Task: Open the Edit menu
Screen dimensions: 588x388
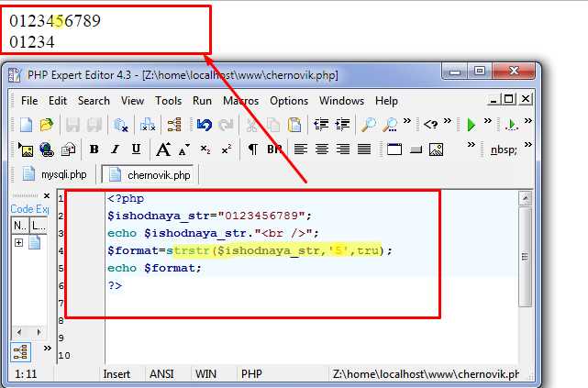Action: [58, 101]
